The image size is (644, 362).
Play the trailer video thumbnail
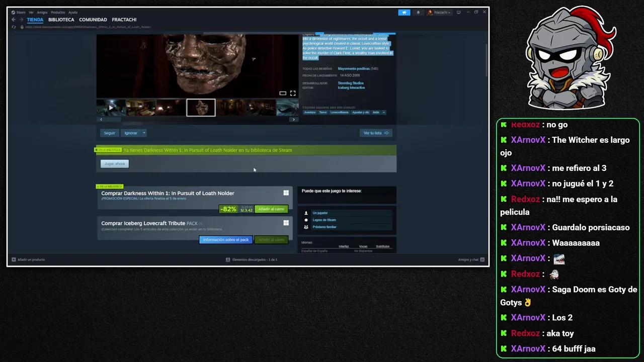point(111,108)
